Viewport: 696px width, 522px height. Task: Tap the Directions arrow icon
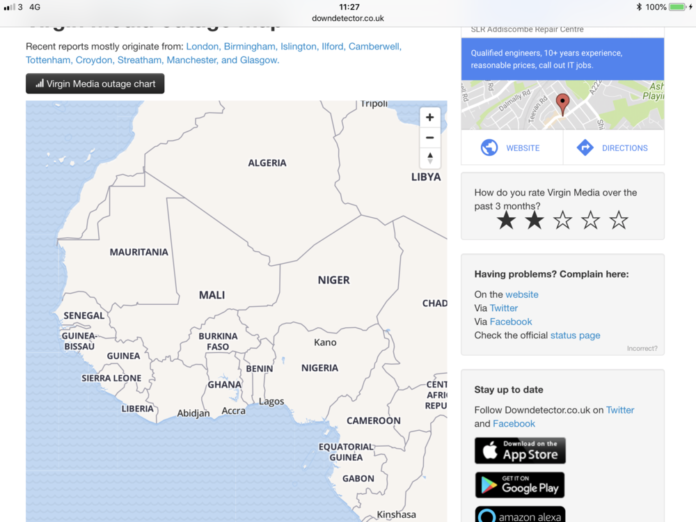point(585,148)
